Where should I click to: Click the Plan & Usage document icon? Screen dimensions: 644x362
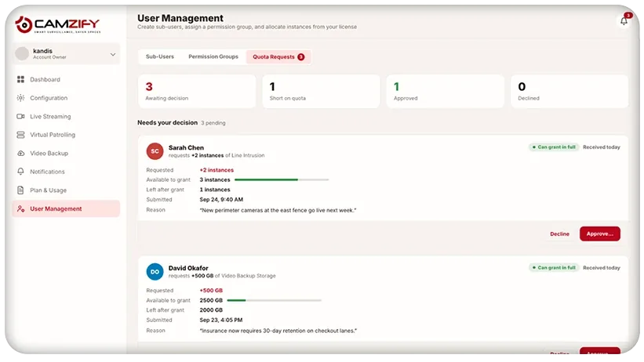(20, 190)
